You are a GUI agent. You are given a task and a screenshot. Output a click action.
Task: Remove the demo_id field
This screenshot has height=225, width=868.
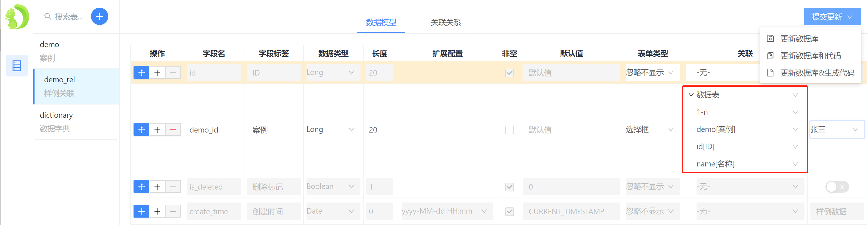pos(173,130)
